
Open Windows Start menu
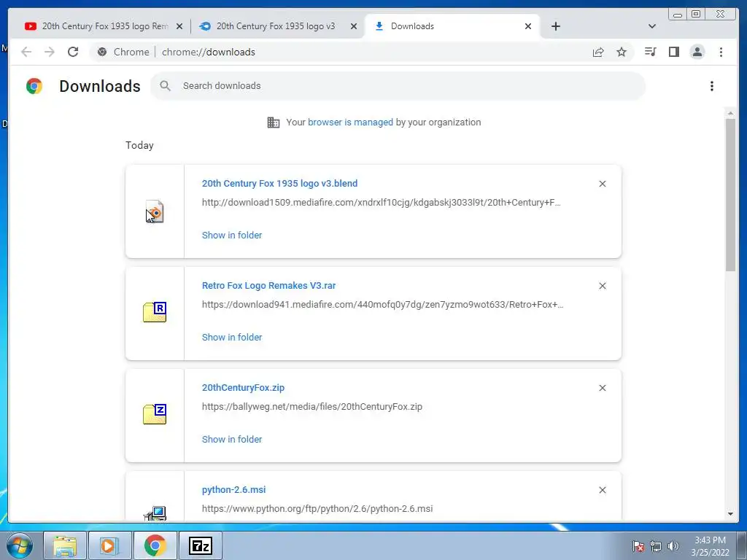pyautogui.click(x=19, y=545)
